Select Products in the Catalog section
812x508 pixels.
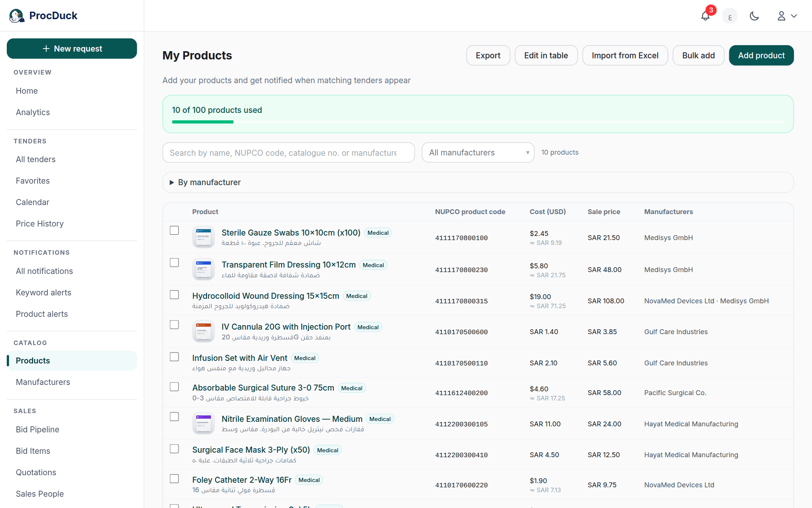tap(72, 360)
